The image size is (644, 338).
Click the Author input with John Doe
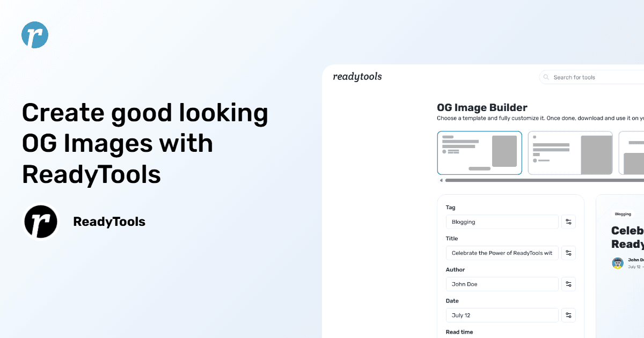tap(502, 284)
